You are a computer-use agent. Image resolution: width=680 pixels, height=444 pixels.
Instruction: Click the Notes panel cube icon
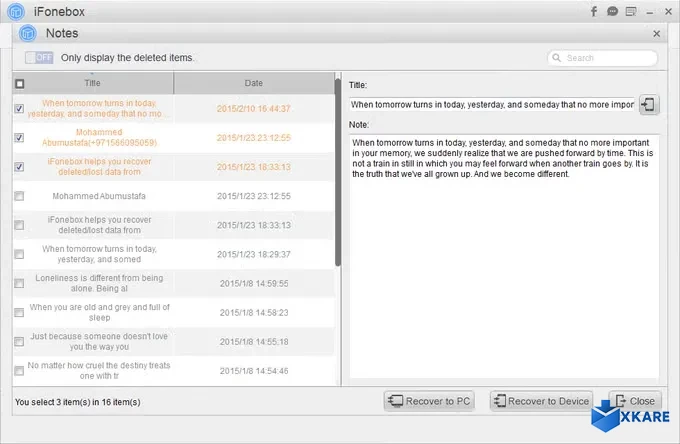pos(28,33)
